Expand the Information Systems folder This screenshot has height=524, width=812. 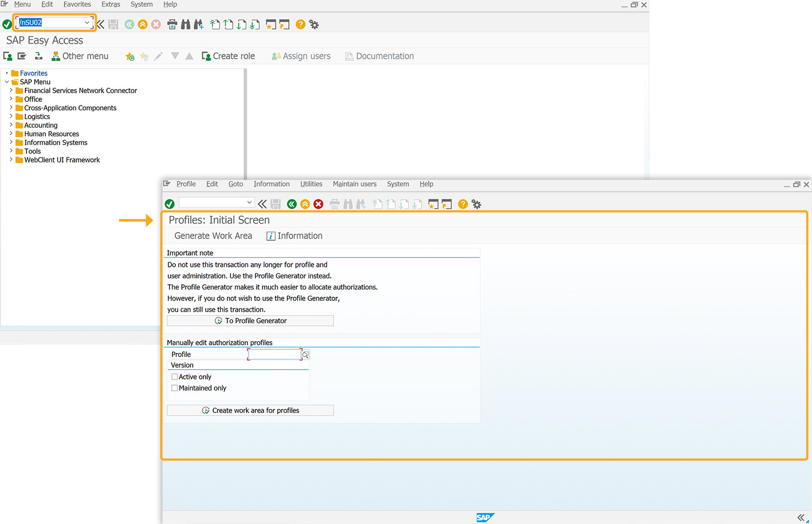(x=11, y=142)
